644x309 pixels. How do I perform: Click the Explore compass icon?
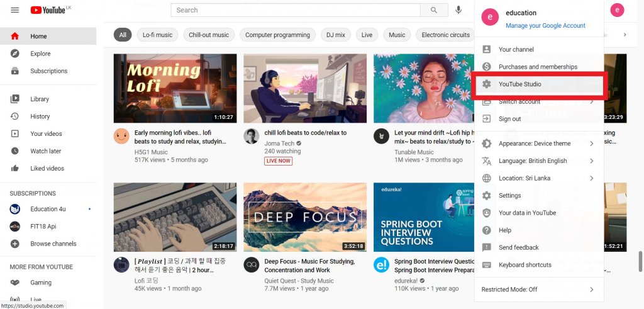click(x=15, y=53)
